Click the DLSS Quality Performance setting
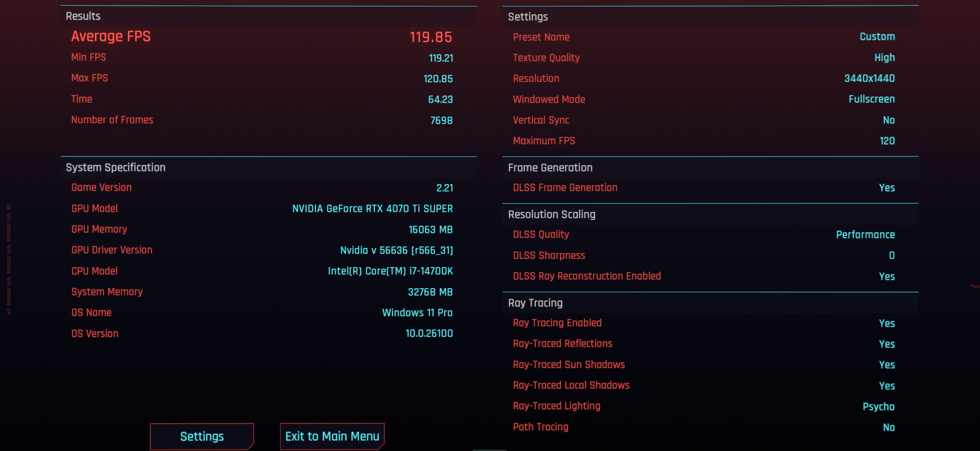 865,235
